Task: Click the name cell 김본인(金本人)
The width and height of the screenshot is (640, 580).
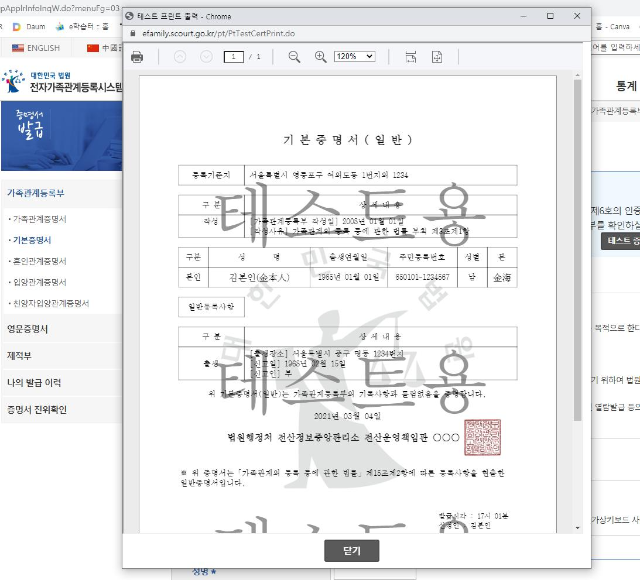Action: click(x=259, y=278)
